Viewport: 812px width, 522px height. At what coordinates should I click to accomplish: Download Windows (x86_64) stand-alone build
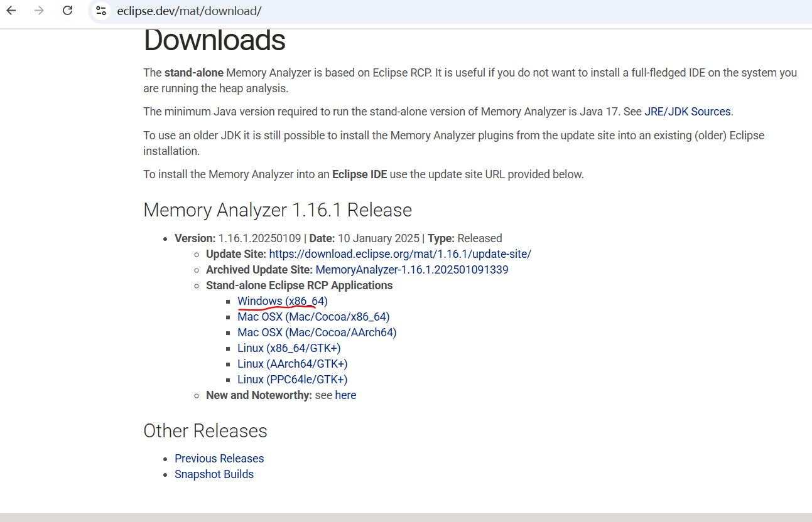point(283,301)
